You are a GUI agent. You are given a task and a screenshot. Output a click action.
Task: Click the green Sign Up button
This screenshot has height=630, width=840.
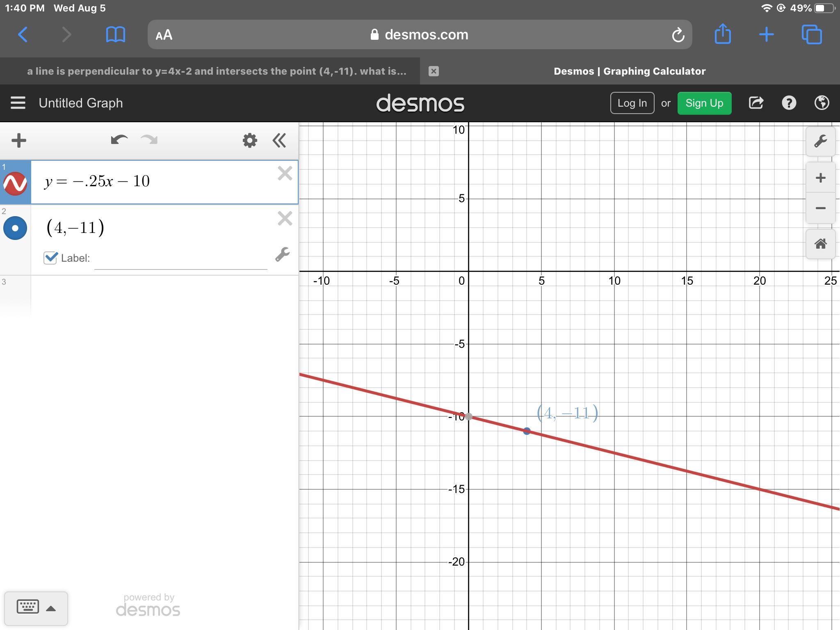click(x=704, y=103)
